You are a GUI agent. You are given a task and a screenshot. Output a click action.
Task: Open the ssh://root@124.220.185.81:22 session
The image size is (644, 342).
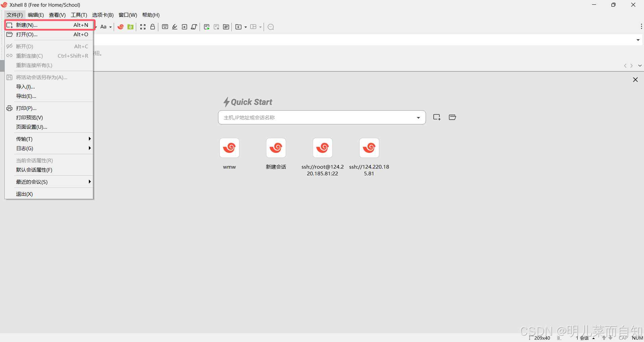(323, 148)
